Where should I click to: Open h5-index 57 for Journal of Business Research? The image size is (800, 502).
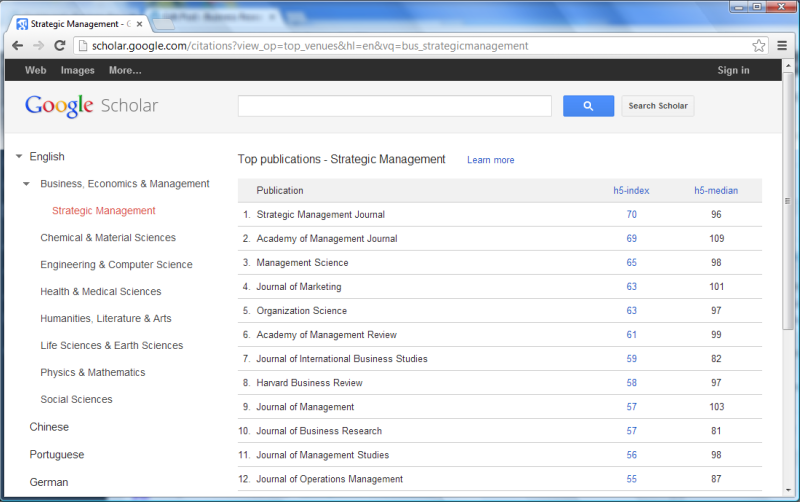pyautogui.click(x=632, y=431)
